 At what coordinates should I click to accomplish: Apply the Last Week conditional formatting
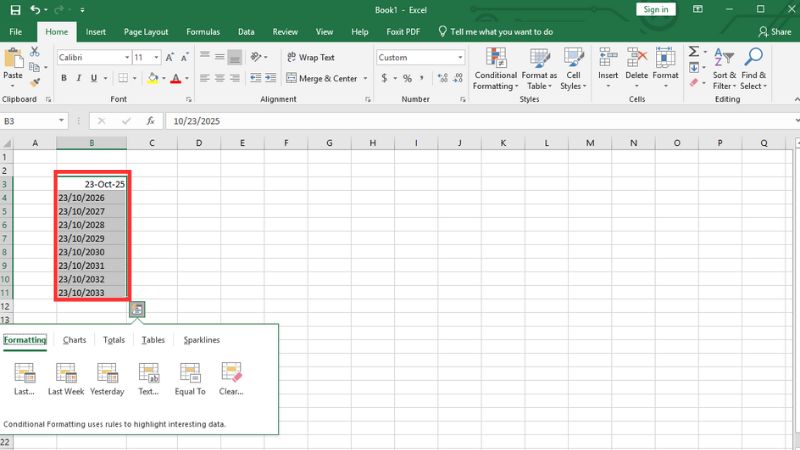click(66, 378)
